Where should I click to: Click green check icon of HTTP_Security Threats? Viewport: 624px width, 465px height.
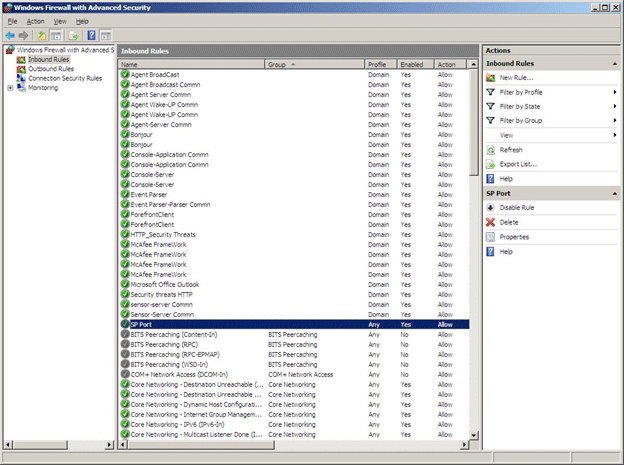pos(125,234)
